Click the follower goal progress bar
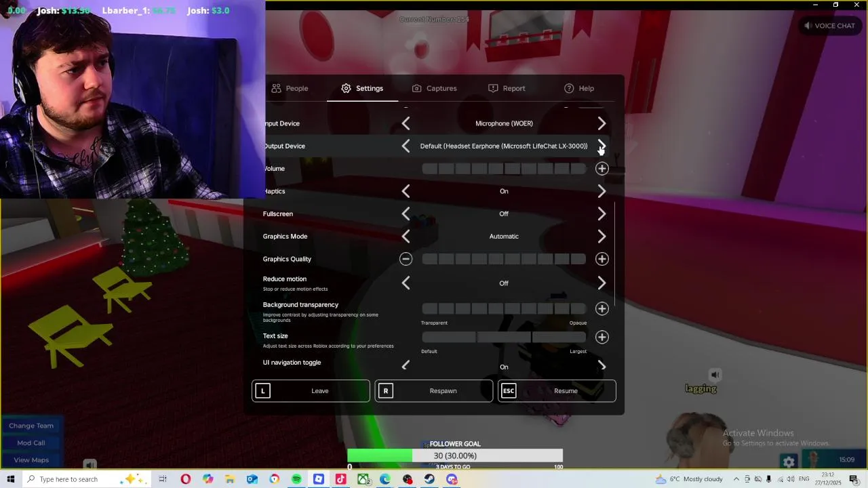Image resolution: width=868 pixels, height=488 pixels. tap(455, 455)
